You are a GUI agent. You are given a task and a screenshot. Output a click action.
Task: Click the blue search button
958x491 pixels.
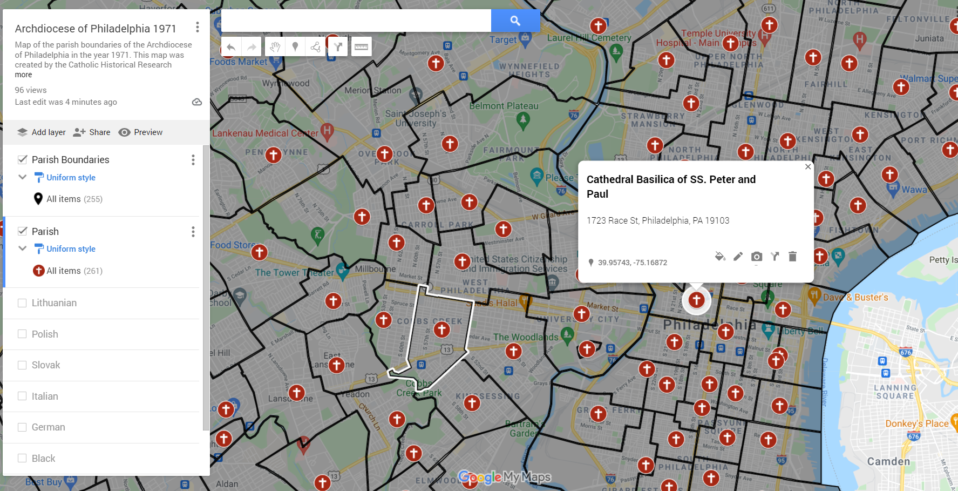pyautogui.click(x=515, y=21)
